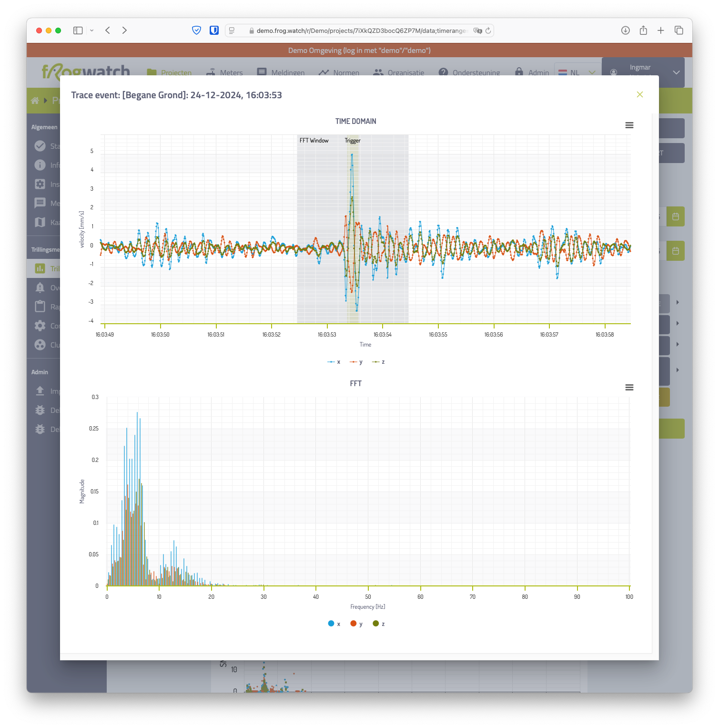Open the TIME DOMAIN chart hamburger menu
The width and height of the screenshot is (719, 728).
[629, 125]
